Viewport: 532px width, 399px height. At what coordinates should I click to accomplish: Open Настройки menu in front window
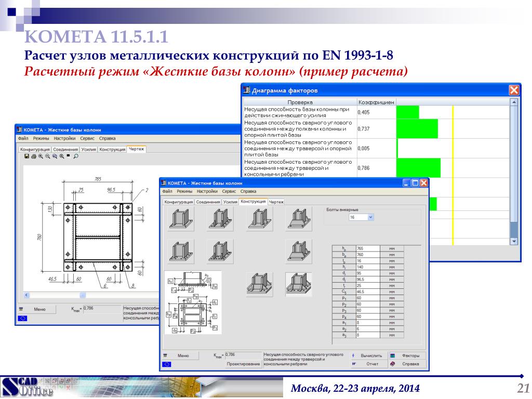coord(207,191)
